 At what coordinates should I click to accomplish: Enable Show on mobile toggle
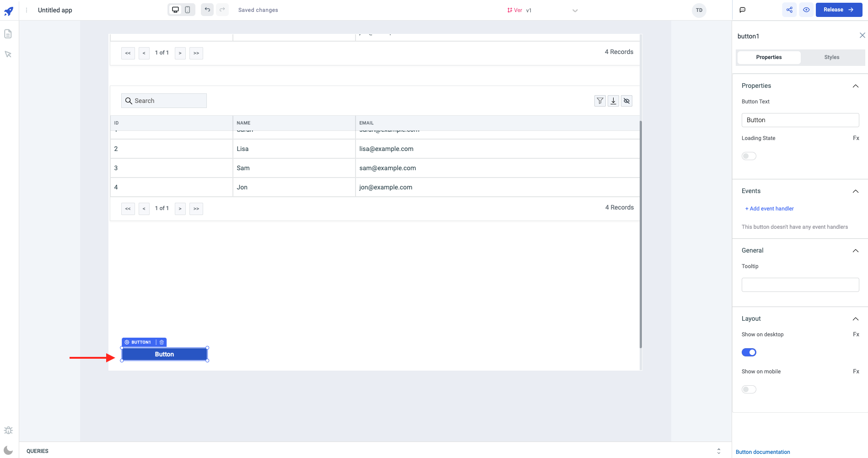[749, 389]
